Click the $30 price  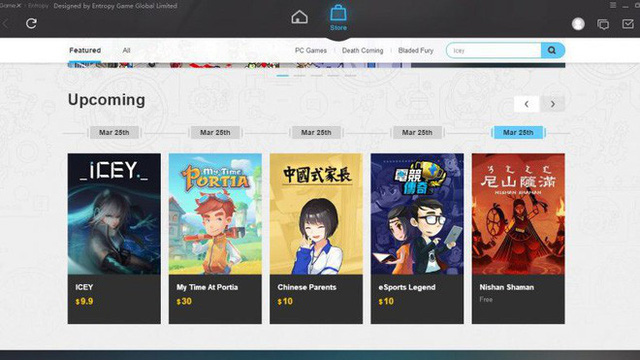[184, 302]
